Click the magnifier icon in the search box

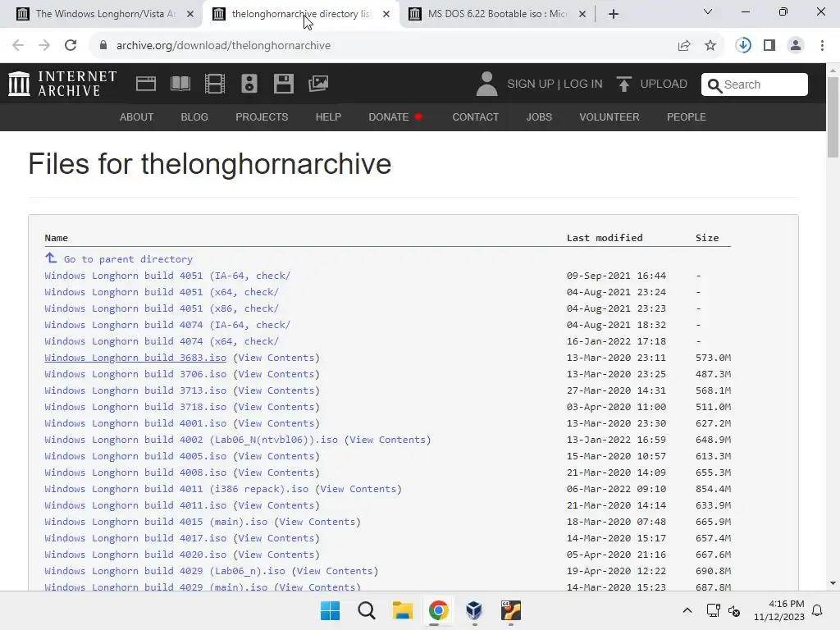click(714, 85)
